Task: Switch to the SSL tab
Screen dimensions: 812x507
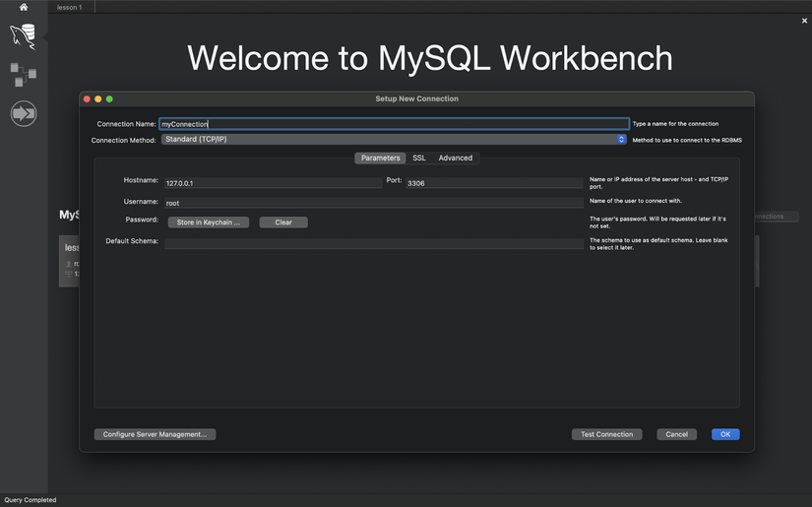Action: click(x=419, y=158)
